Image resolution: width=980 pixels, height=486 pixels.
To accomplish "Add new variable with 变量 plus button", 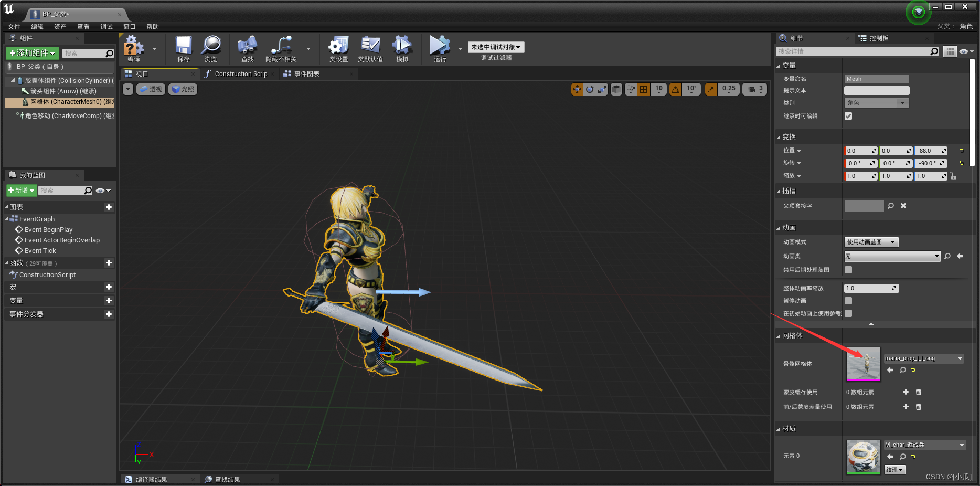I will point(109,301).
